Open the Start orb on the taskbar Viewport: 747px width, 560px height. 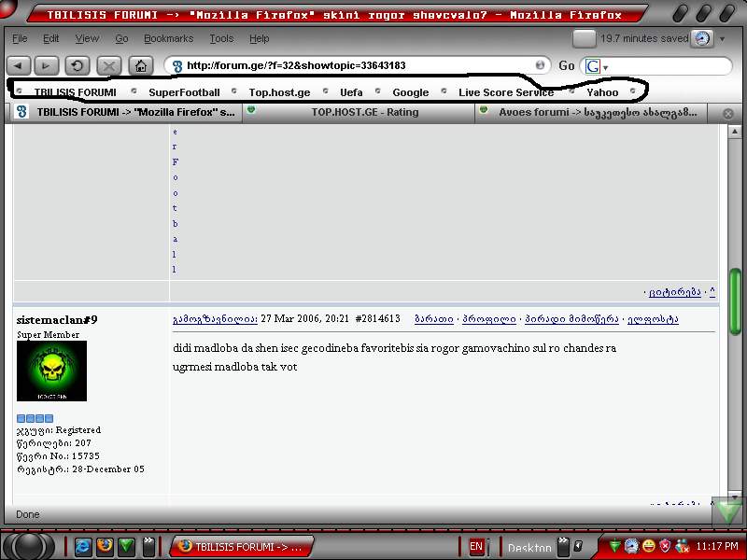point(30,546)
